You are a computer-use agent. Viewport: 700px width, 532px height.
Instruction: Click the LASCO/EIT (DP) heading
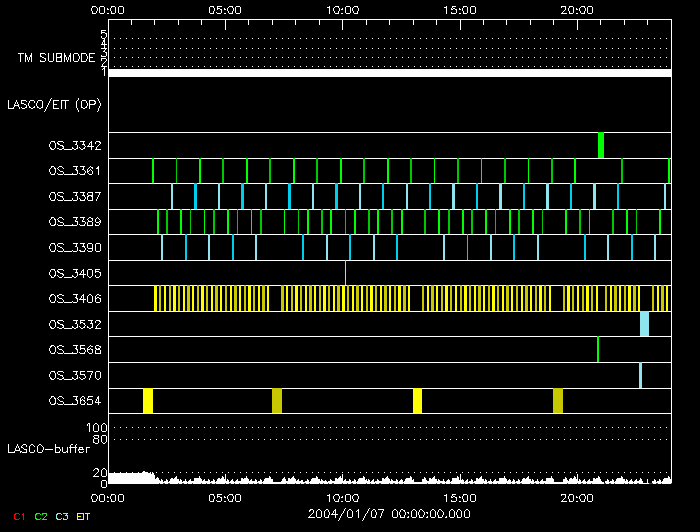pyautogui.click(x=53, y=104)
